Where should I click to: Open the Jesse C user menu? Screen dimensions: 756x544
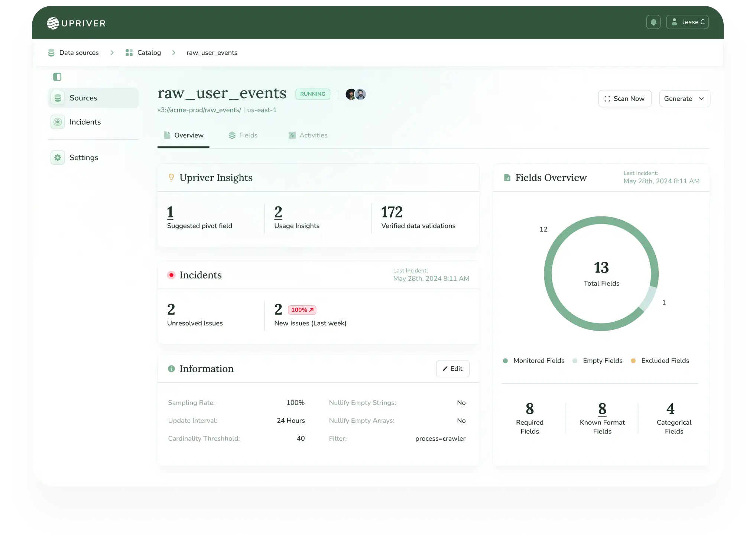coord(687,22)
